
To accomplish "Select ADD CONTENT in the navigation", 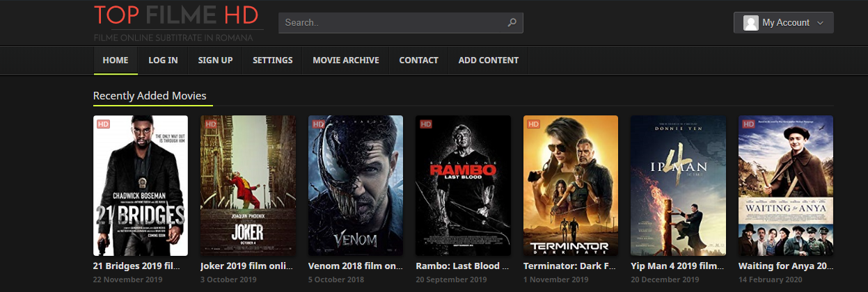I will (489, 60).
